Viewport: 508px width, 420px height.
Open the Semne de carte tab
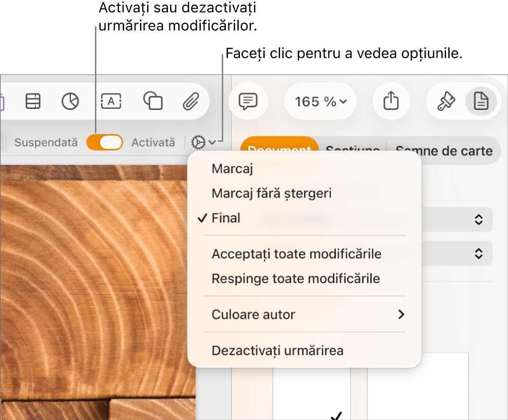444,151
